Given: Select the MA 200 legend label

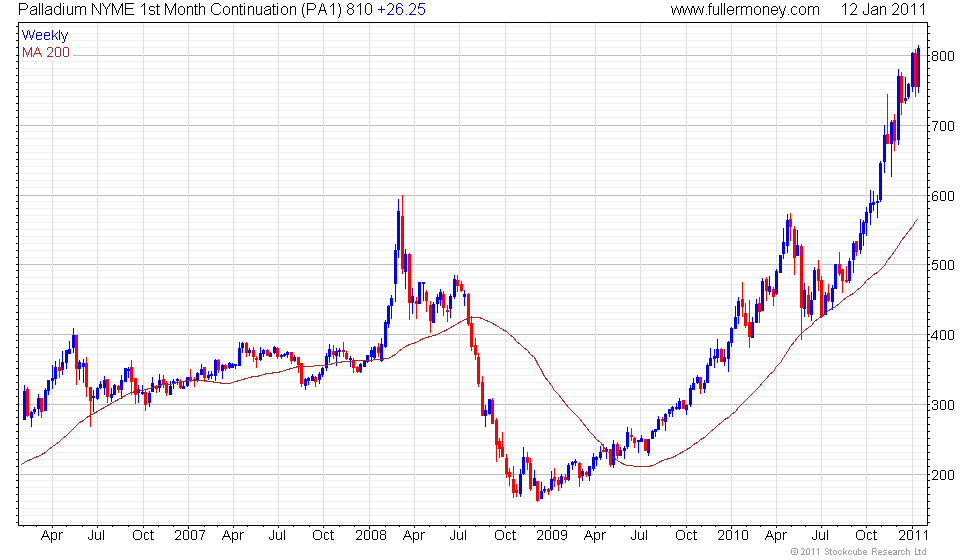Looking at the screenshot, I should [x=46, y=52].
